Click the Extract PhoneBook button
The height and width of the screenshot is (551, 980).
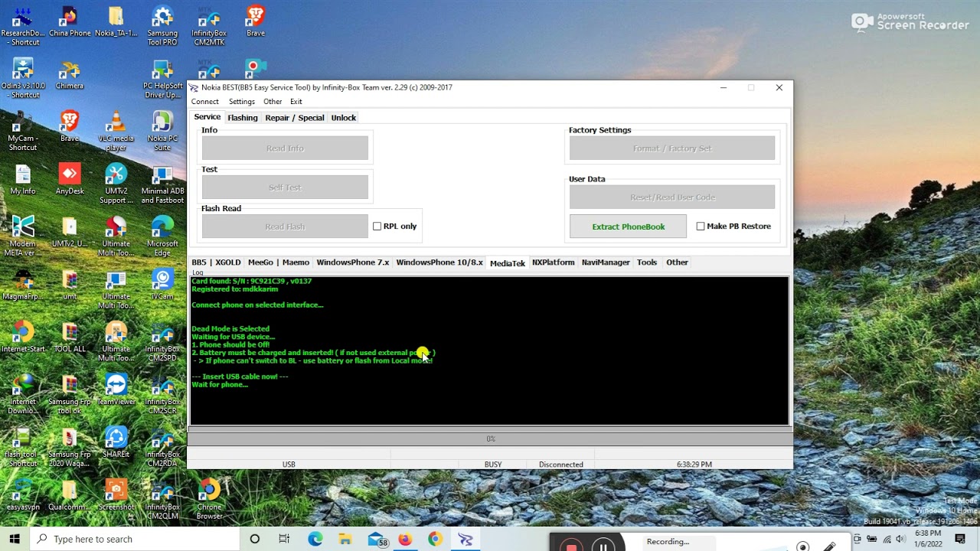pyautogui.click(x=628, y=227)
